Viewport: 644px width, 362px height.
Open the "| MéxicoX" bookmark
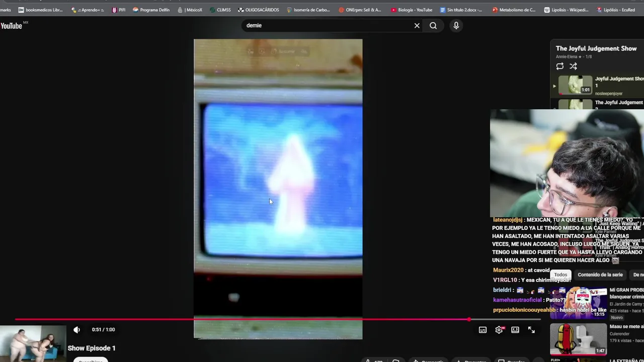pos(190,10)
